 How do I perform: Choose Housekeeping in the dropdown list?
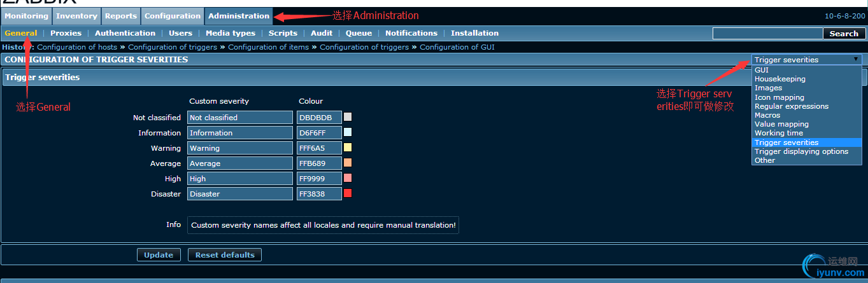click(807, 79)
